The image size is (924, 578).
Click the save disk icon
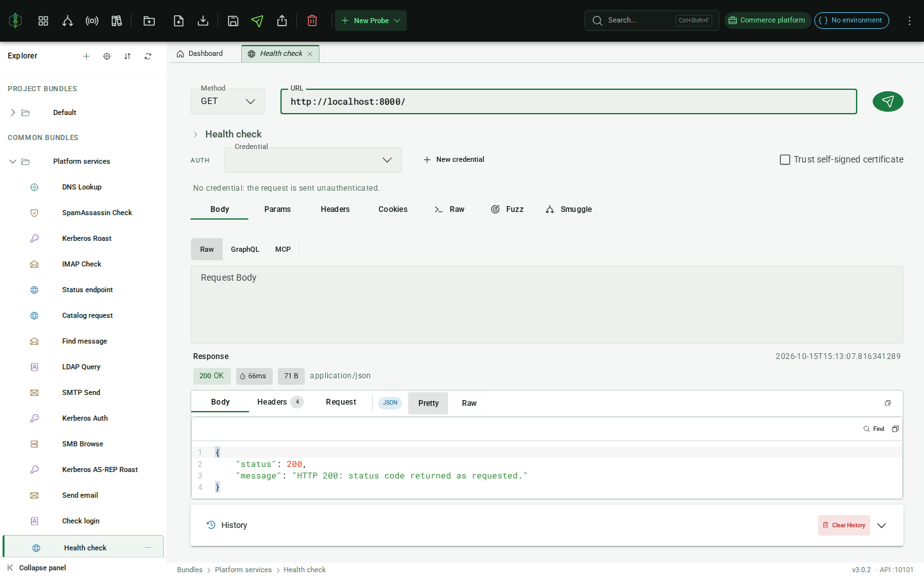[x=233, y=21]
